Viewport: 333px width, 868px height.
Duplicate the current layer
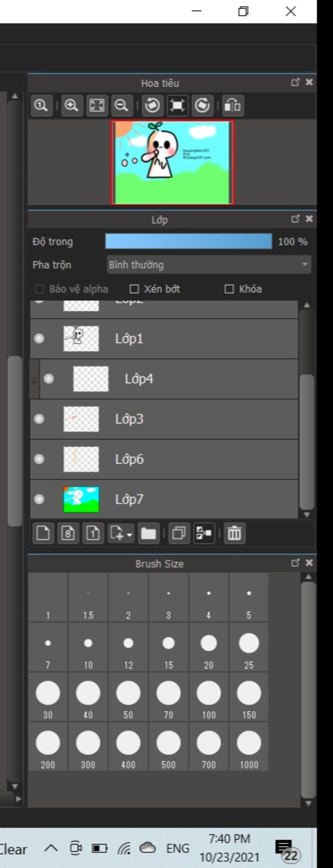179,533
